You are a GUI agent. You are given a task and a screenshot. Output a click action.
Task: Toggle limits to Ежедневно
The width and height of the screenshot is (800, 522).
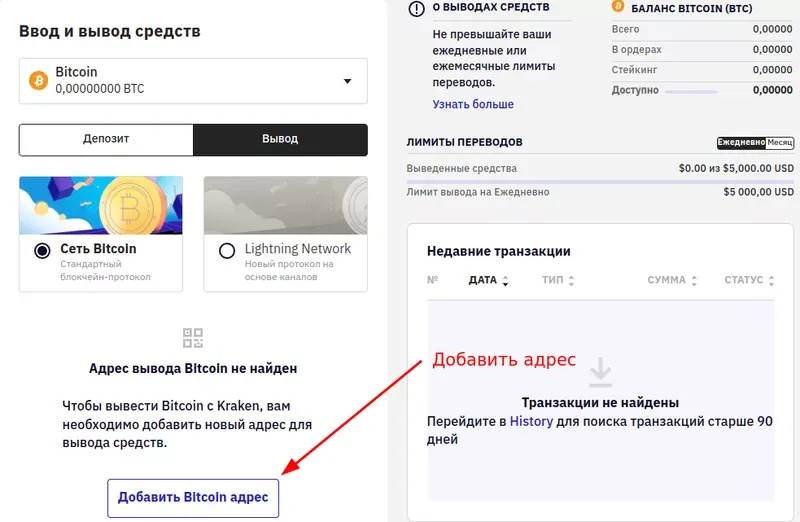(x=741, y=142)
